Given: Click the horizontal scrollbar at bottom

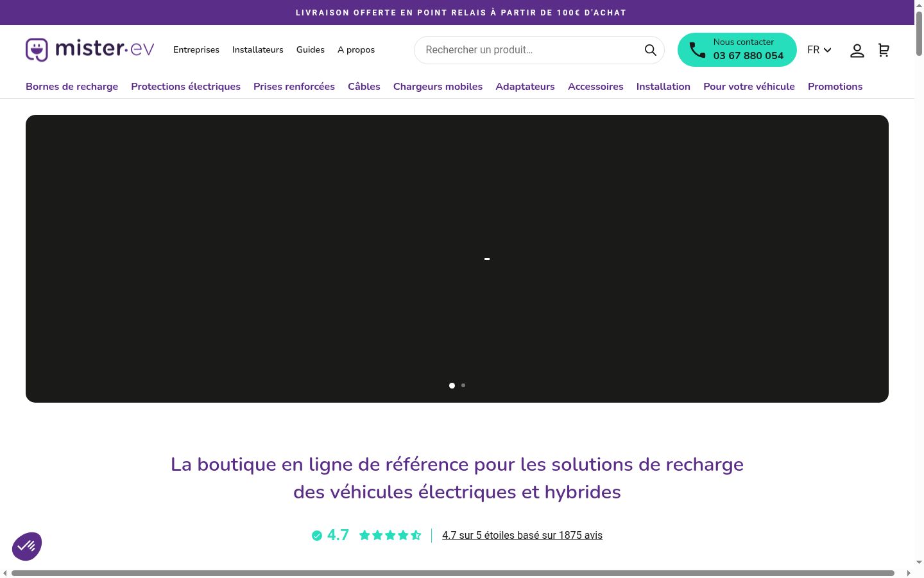Looking at the screenshot, I should point(453,573).
